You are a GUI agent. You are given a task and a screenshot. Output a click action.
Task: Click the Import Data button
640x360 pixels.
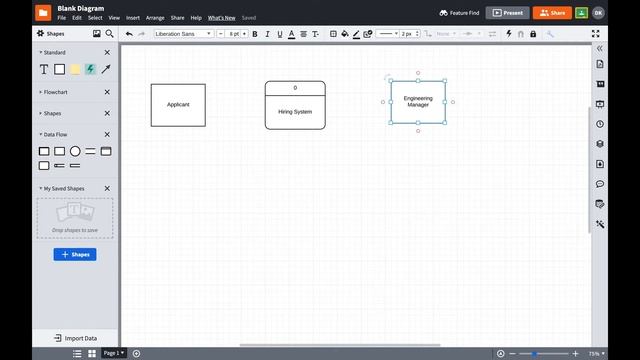[75, 338]
